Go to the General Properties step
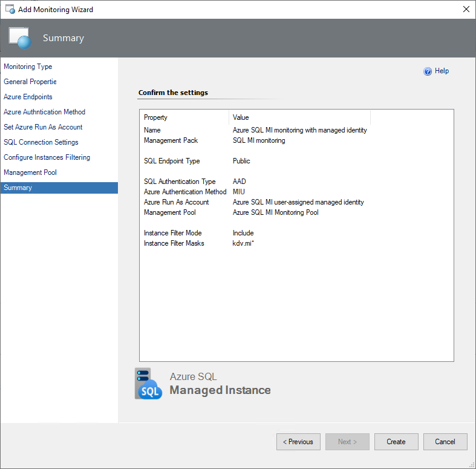 coord(30,82)
